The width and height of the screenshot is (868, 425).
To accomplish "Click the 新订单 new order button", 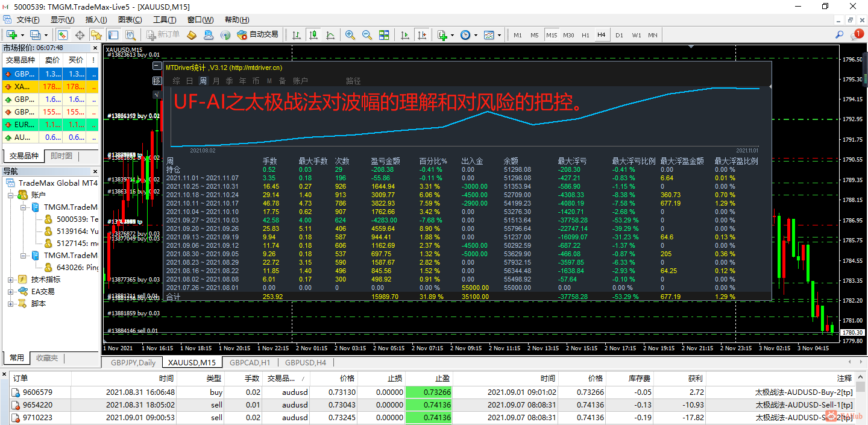I will coord(163,35).
